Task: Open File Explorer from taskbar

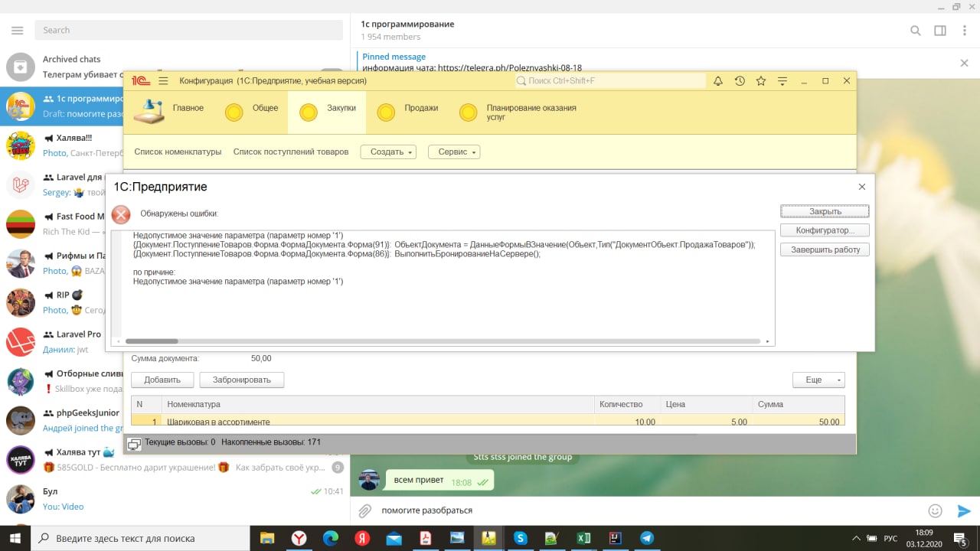Action: [267, 538]
